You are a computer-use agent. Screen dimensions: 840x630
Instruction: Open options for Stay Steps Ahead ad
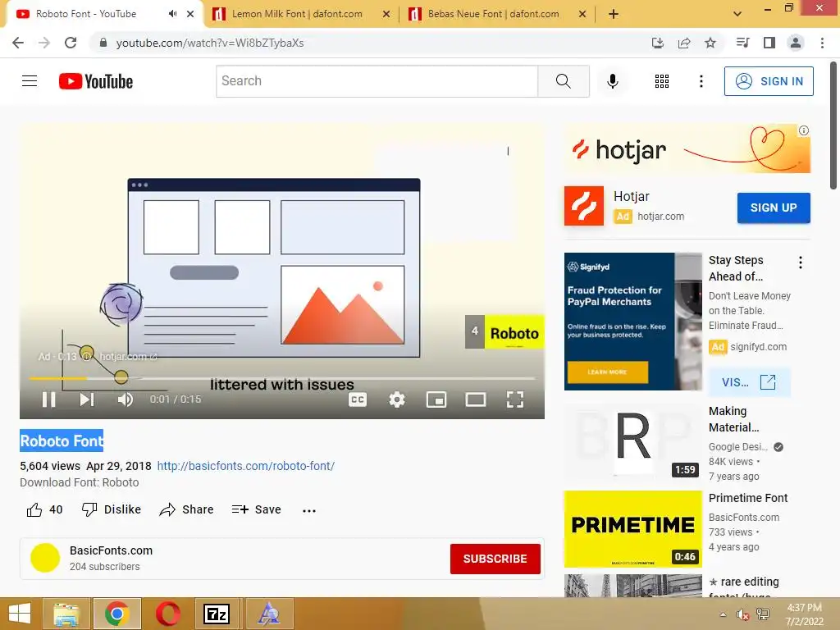pyautogui.click(x=801, y=262)
